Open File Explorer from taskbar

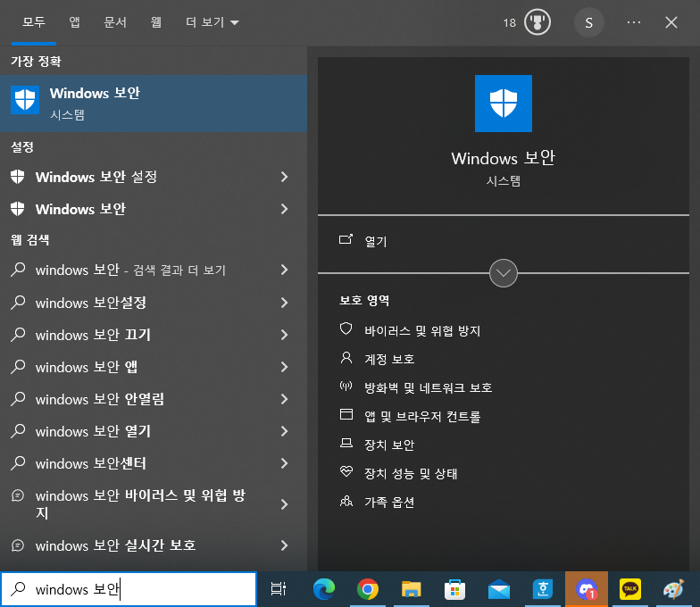411,589
